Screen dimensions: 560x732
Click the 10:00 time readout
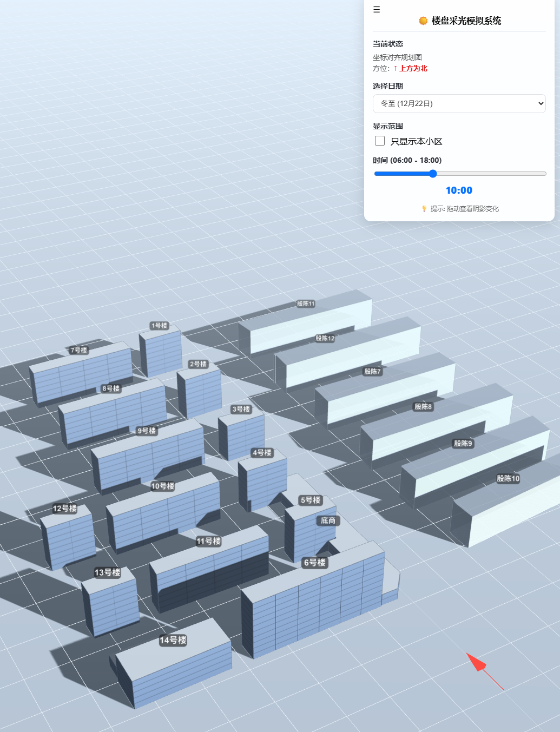pyautogui.click(x=459, y=190)
